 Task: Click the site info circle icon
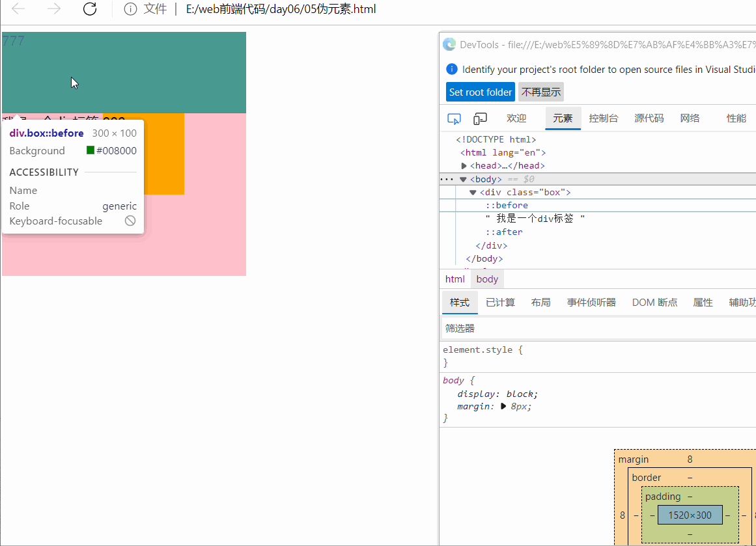130,9
